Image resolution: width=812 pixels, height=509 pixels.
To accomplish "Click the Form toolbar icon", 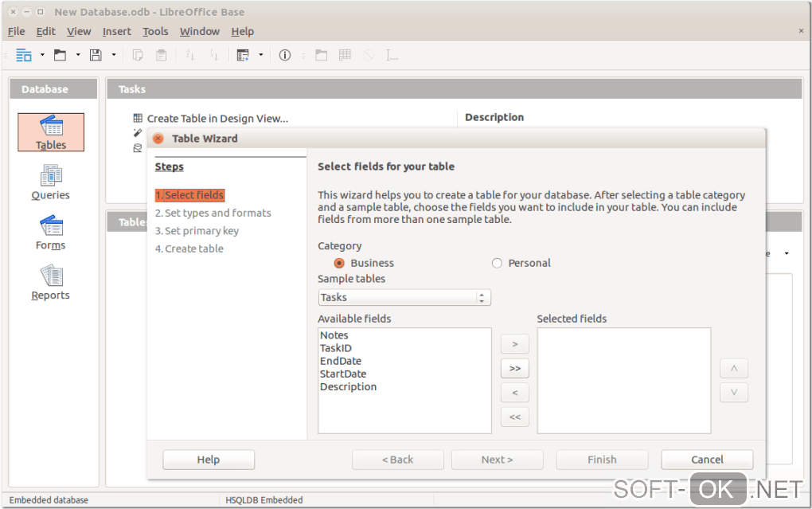I will [x=243, y=55].
